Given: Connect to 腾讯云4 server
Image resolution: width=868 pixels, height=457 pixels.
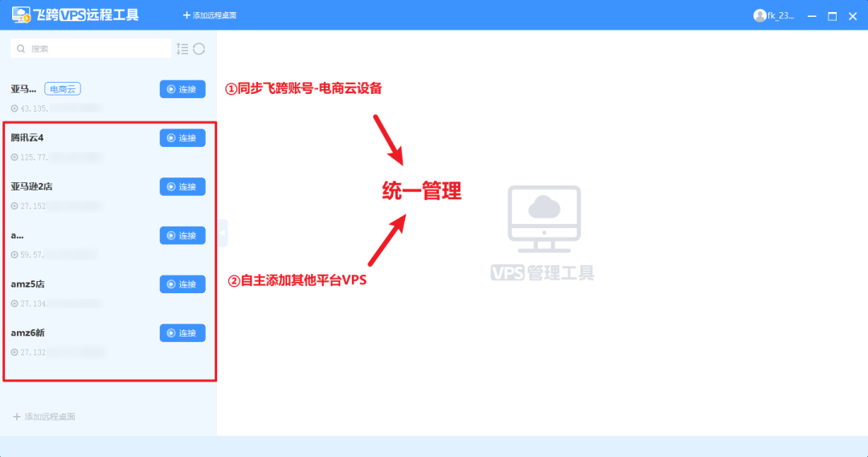Looking at the screenshot, I should [x=182, y=138].
